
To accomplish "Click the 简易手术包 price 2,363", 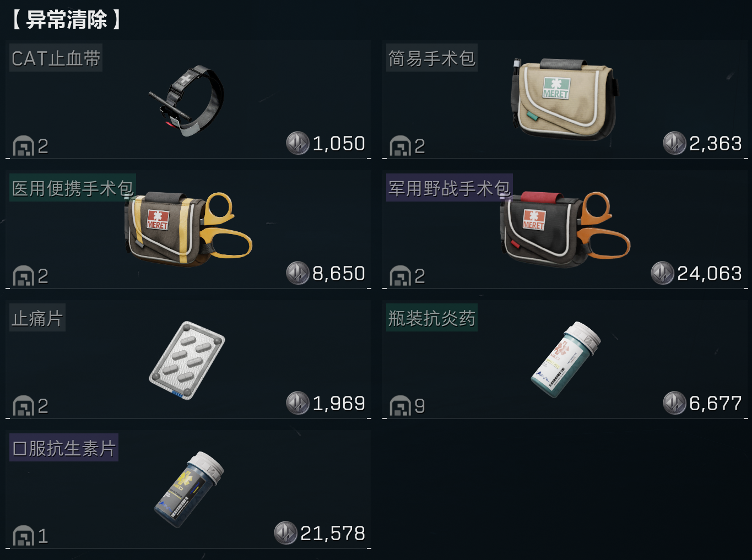I will point(716,144).
